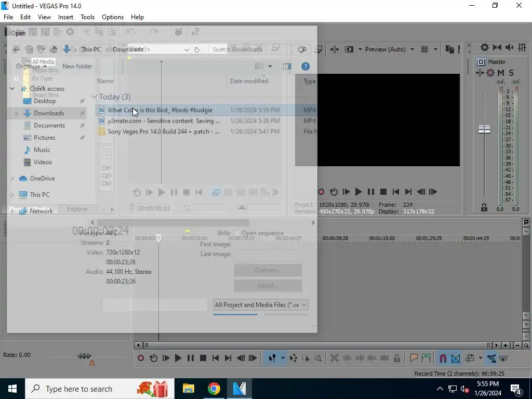Open the Auto Ripple mode dropdown arrow
This screenshot has width=532, height=399.
481,358
